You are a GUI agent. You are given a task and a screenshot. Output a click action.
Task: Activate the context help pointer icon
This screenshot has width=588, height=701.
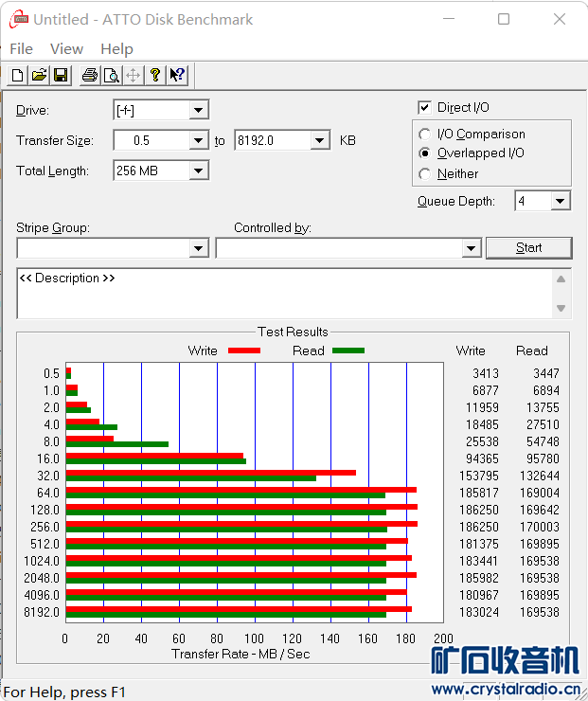pyautogui.click(x=176, y=76)
